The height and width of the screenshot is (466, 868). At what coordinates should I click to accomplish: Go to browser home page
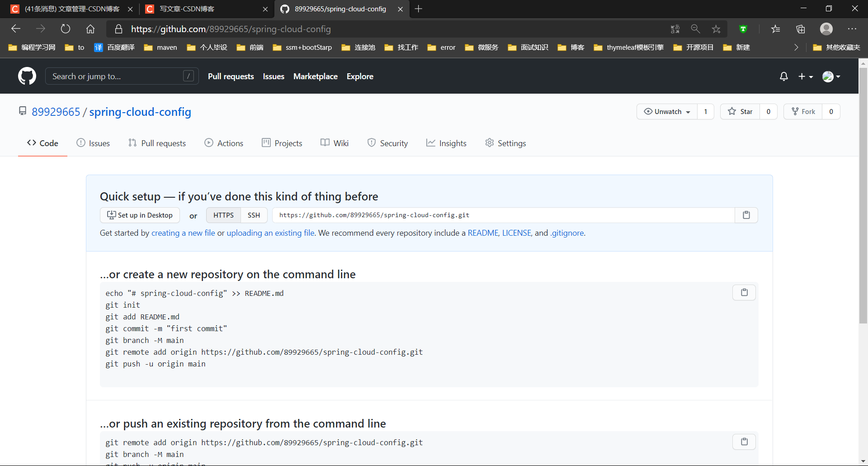90,29
